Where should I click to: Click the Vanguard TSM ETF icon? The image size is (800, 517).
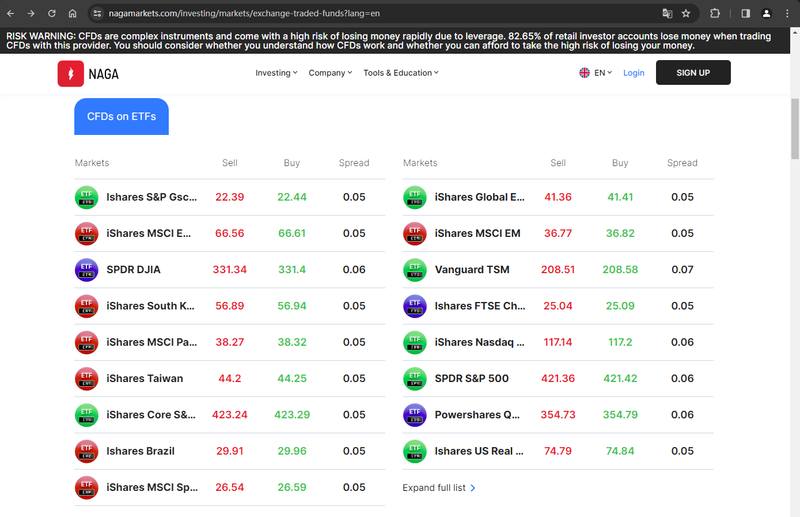click(415, 269)
